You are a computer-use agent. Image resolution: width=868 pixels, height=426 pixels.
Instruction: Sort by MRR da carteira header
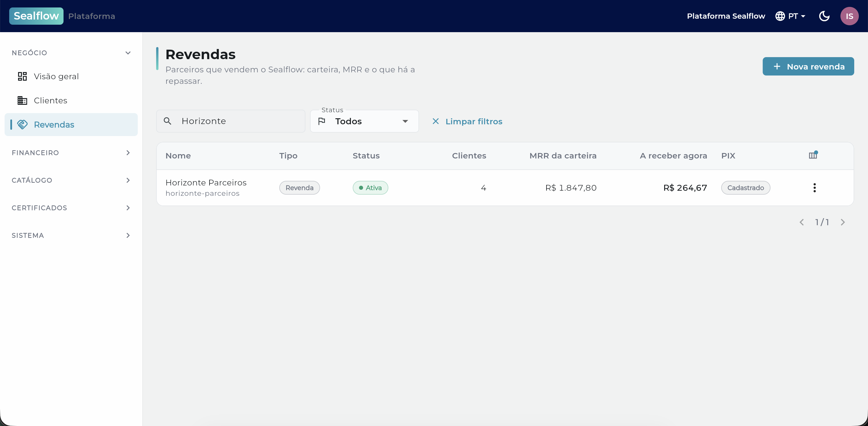pos(563,156)
